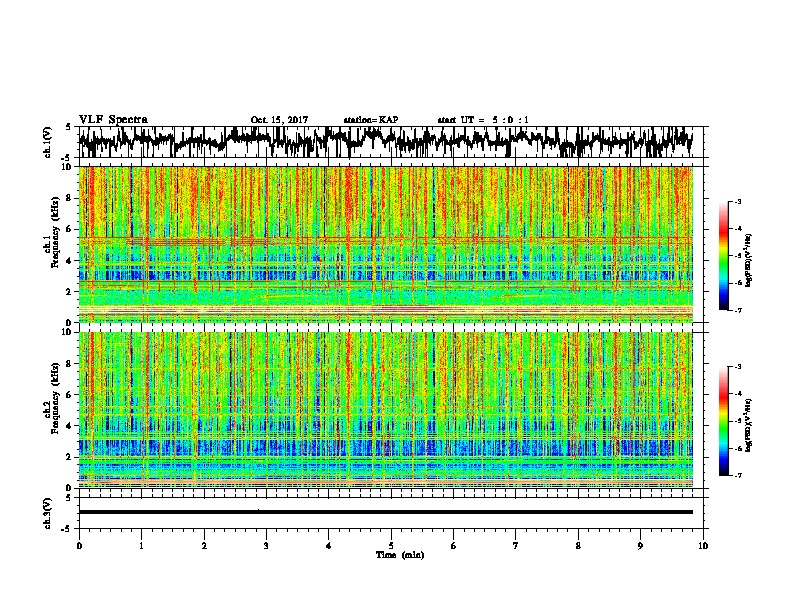Click time axis tick label "10"
This screenshot has height=612, width=792.
pos(703,546)
